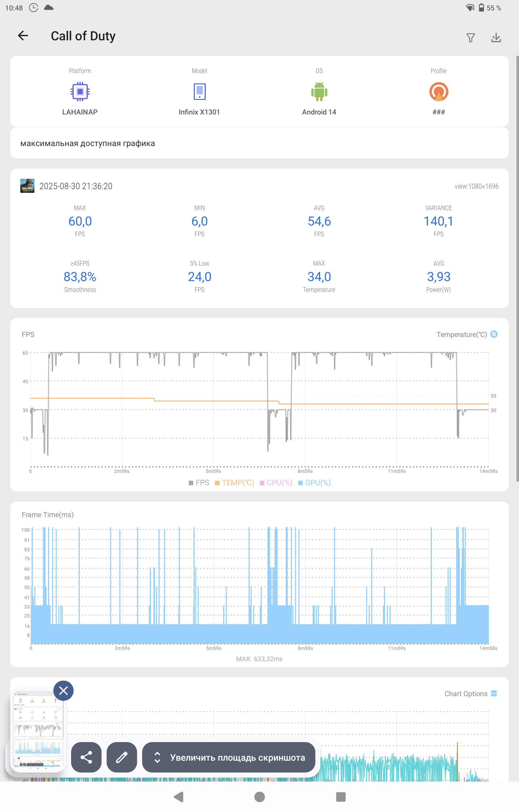Dismiss the screenshot preview with X button

point(63,691)
